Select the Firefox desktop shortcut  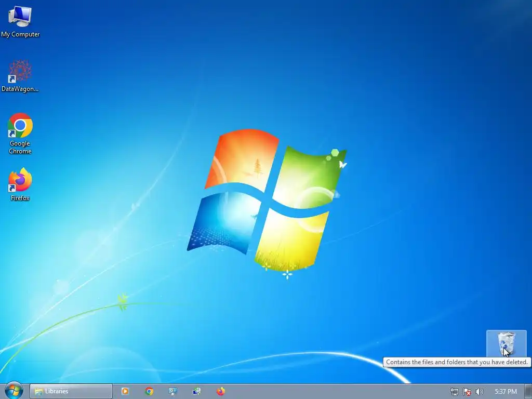[20, 184]
